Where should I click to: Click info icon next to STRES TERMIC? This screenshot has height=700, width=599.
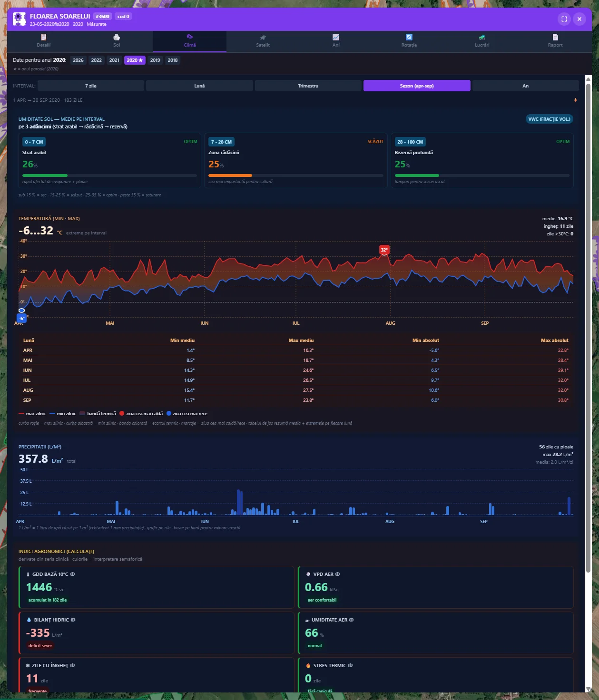[x=351, y=665]
